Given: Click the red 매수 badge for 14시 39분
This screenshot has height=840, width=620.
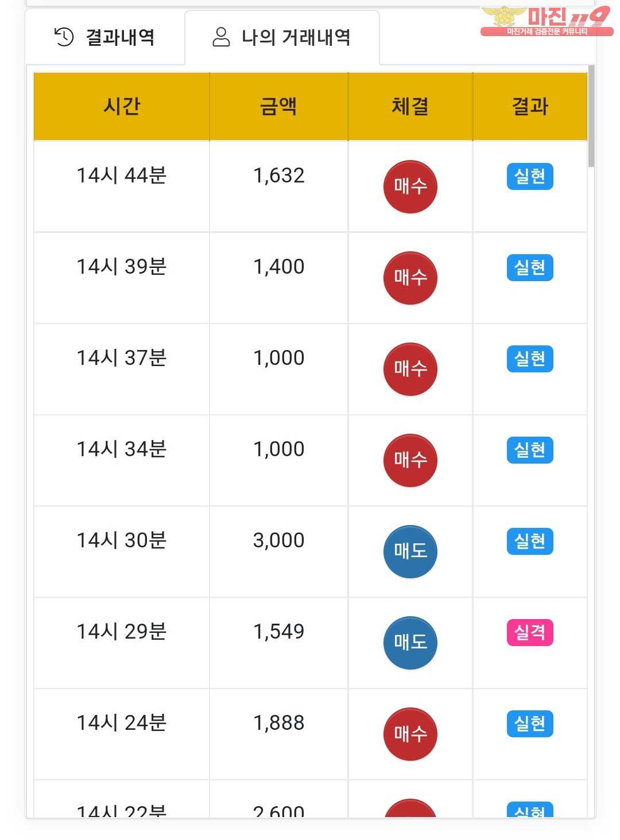Looking at the screenshot, I should 410,278.
